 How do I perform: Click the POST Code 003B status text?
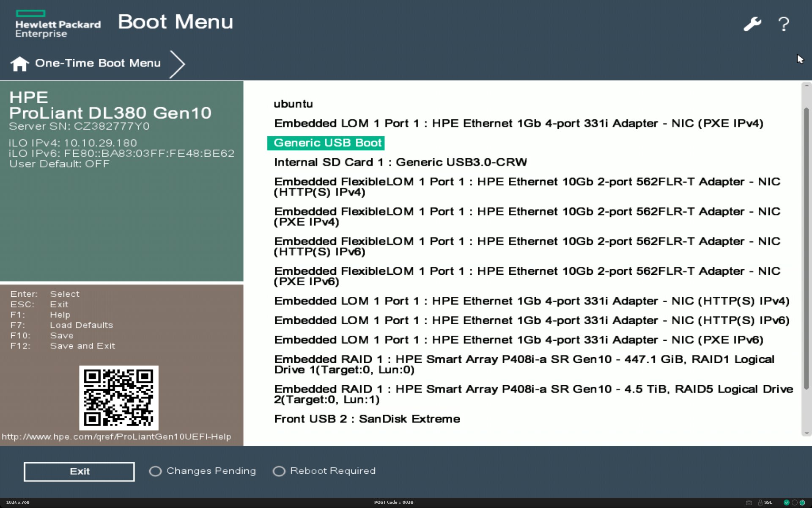[x=394, y=502]
